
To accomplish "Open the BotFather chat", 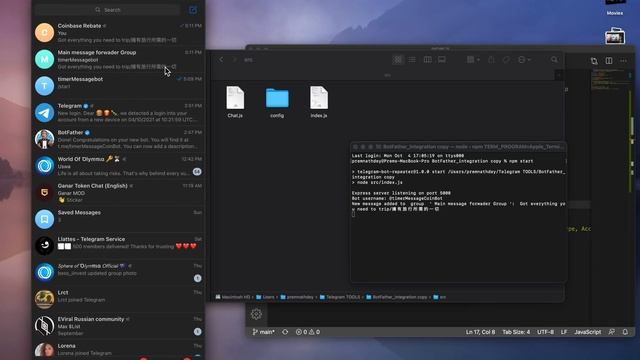I will point(118,139).
